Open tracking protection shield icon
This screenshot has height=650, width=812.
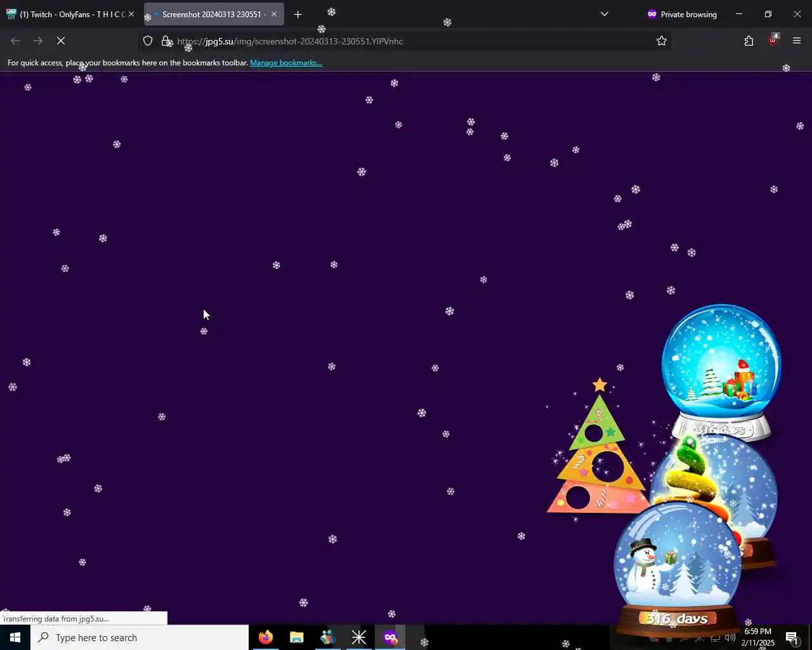point(148,41)
